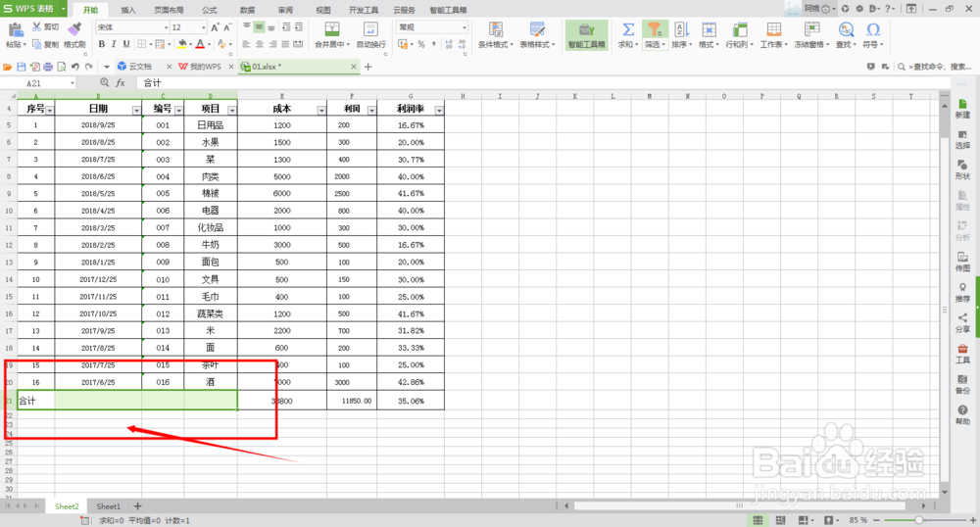Open filter dropdown on 序号 column header
The image size is (980, 527).
(49, 110)
